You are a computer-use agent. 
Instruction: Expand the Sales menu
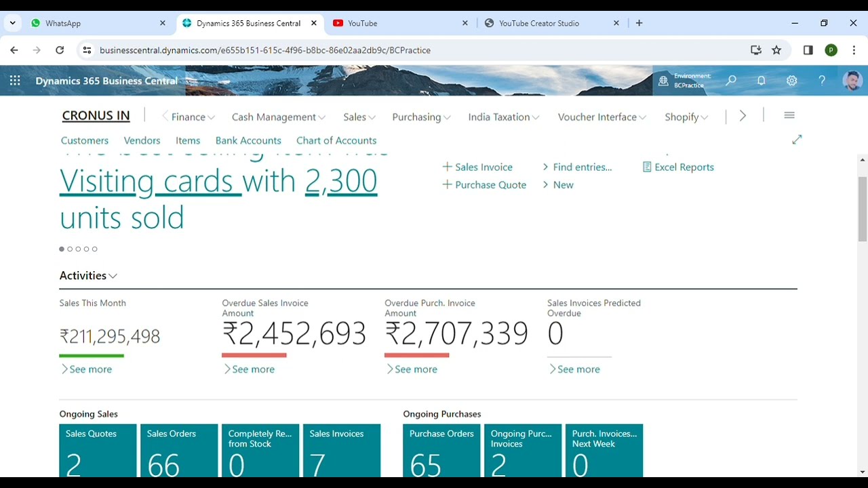pyautogui.click(x=359, y=117)
